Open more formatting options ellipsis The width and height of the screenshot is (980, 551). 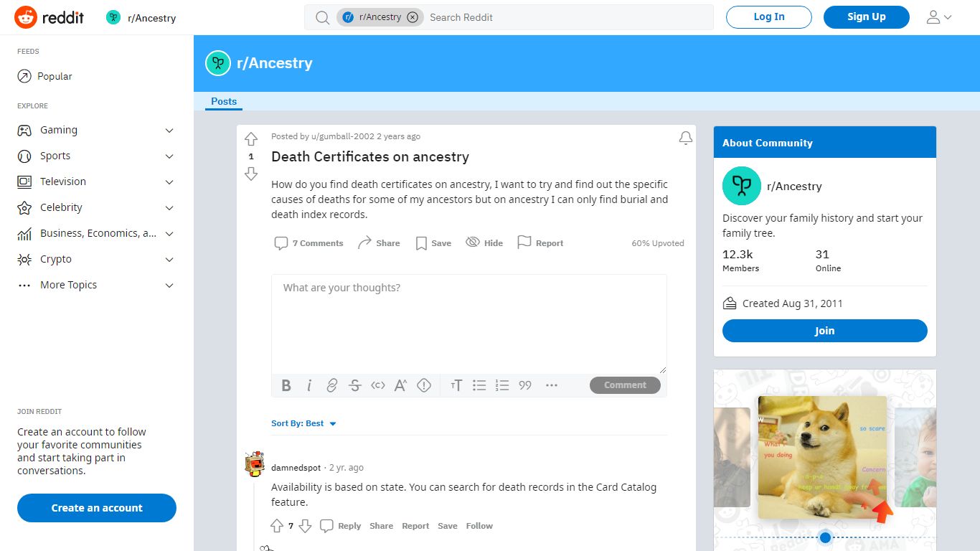(552, 385)
